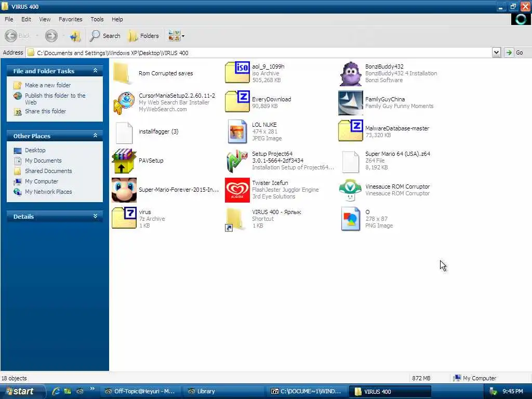Click the Back navigation button

click(18, 36)
